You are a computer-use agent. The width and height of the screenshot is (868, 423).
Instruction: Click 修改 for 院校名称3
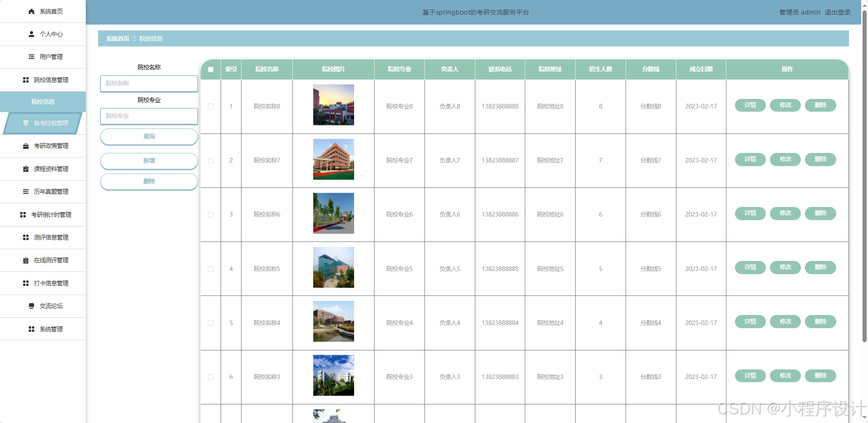(785, 376)
